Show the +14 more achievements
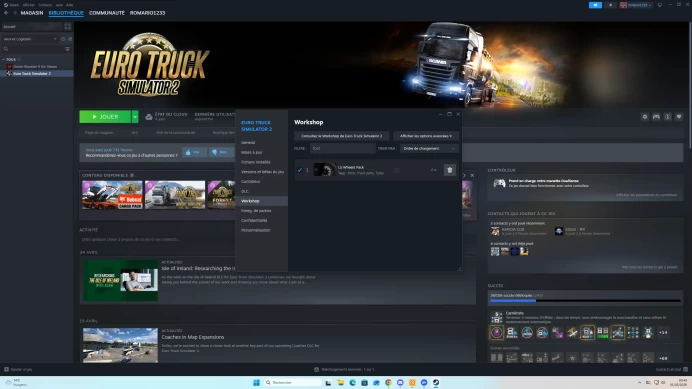The width and height of the screenshot is (692, 389). pos(663,332)
